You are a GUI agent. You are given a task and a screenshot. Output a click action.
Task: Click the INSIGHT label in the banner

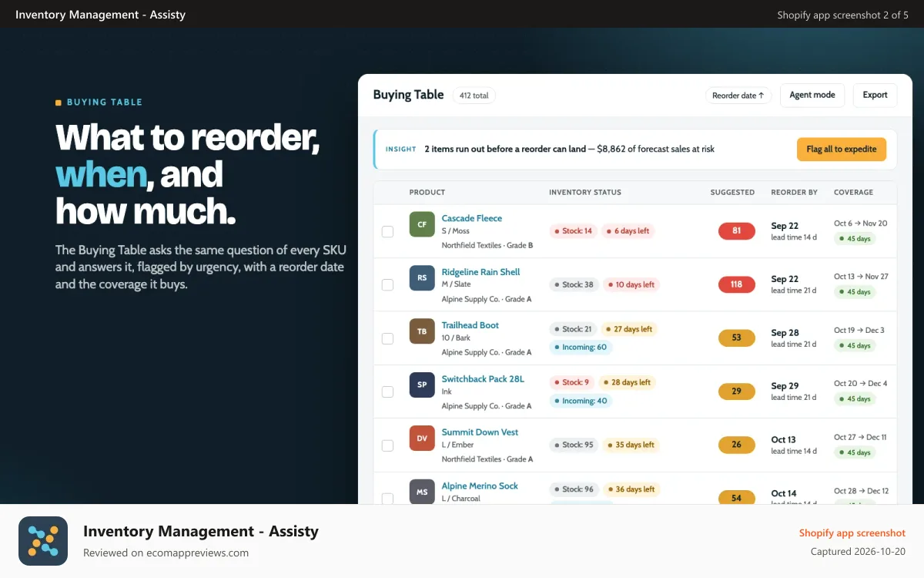point(401,150)
